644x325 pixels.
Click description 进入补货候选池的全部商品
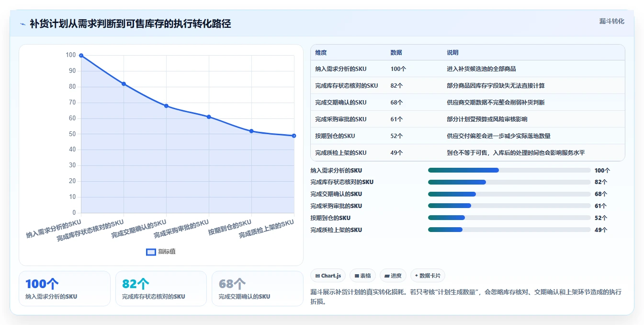pos(482,69)
